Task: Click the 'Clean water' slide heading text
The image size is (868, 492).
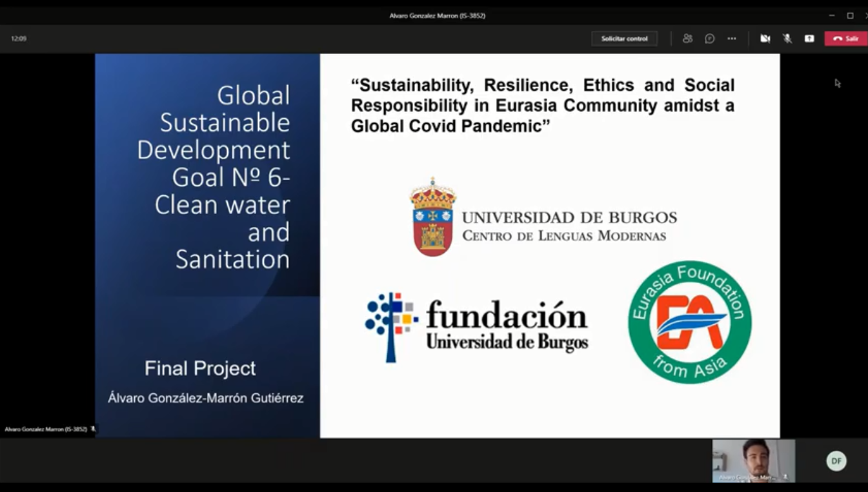Action: [x=222, y=205]
